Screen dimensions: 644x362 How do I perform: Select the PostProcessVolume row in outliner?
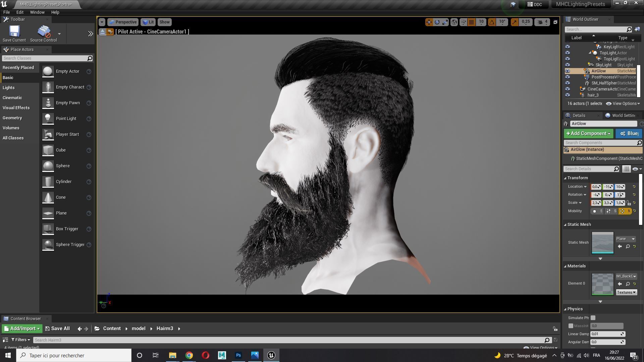tap(600, 77)
